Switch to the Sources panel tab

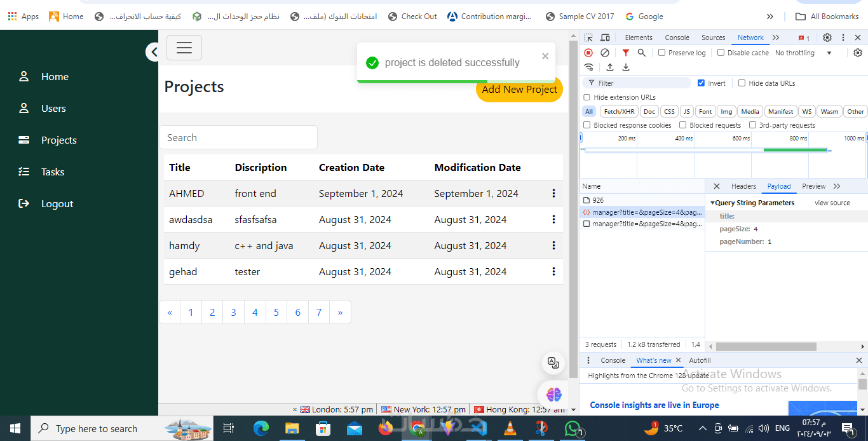pos(713,37)
